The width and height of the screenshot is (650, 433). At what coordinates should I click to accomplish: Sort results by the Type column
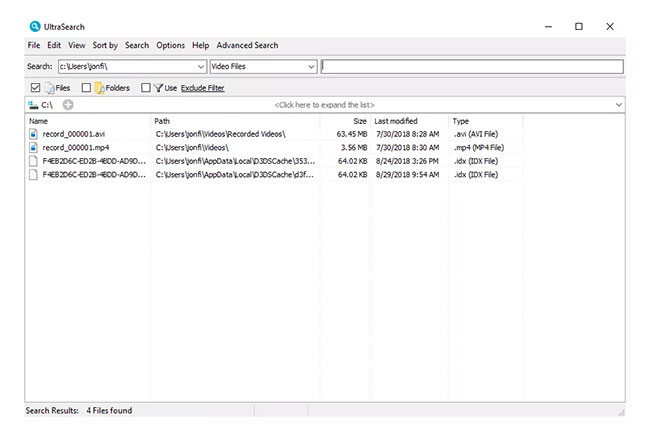point(485,121)
